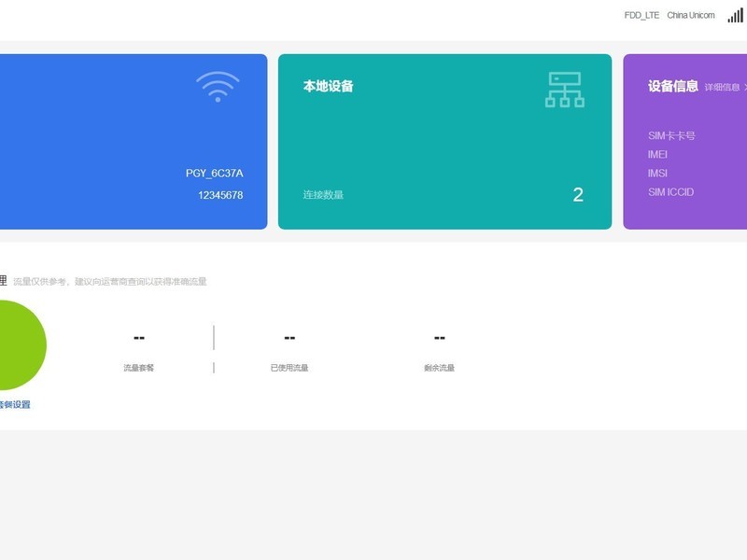Click the 本地设备 card heading
747x560 pixels.
(329, 86)
